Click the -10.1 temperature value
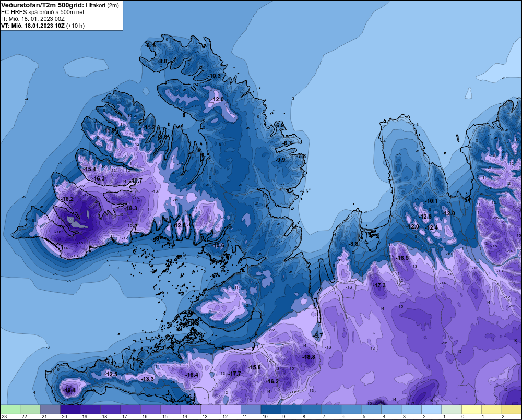 tap(431, 201)
